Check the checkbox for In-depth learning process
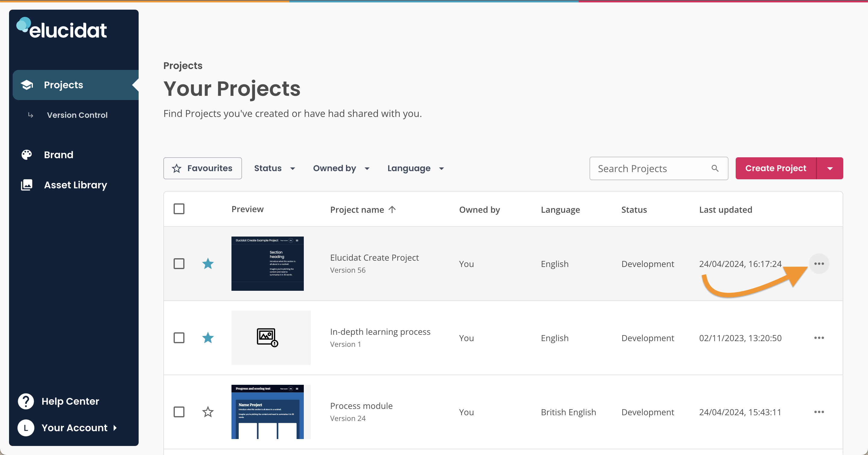This screenshot has height=455, width=868. (x=179, y=338)
